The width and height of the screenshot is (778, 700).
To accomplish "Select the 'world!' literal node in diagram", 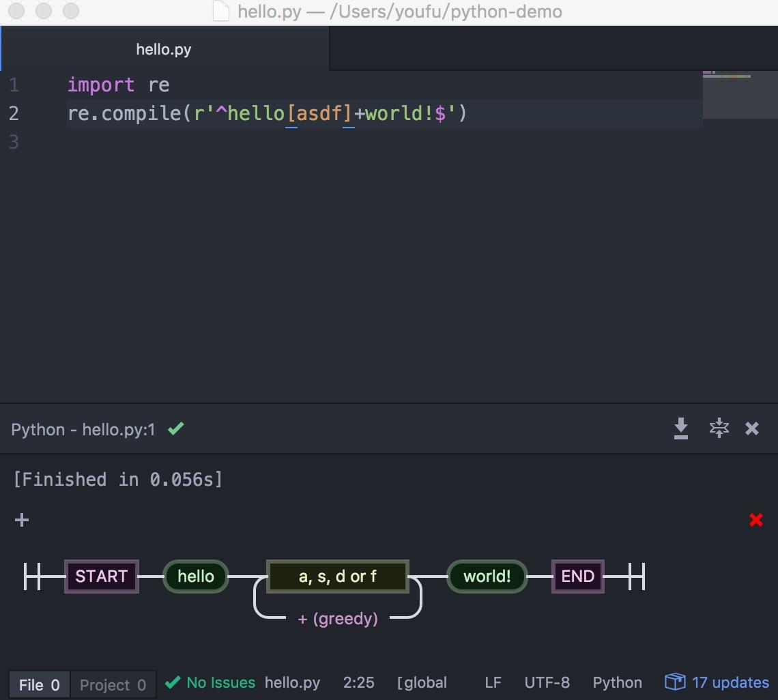I will pos(487,576).
